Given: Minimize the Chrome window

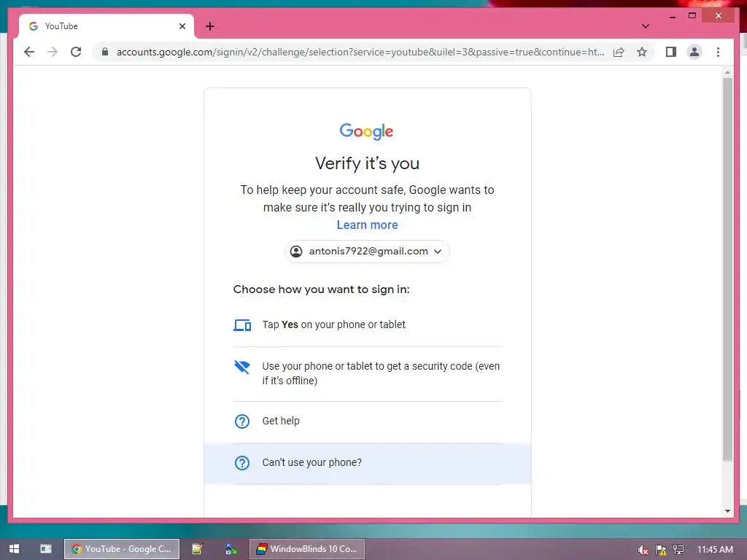Looking at the screenshot, I should pyautogui.click(x=672, y=16).
